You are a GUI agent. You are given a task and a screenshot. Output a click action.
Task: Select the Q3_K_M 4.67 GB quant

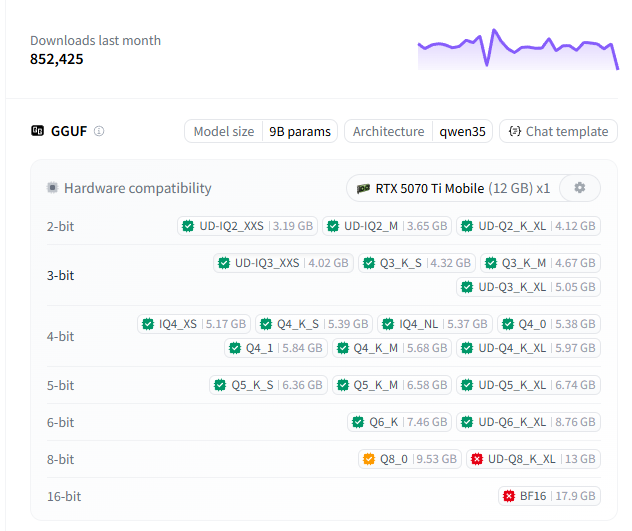click(x=541, y=263)
